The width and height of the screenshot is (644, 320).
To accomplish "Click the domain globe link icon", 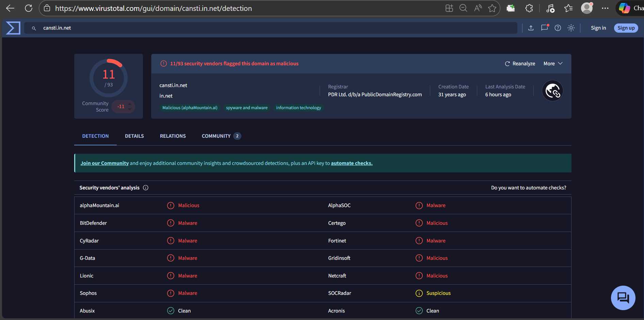I will tap(552, 91).
